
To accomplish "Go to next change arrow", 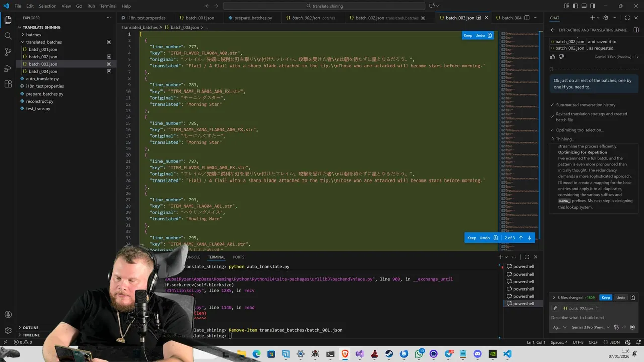I will (x=529, y=238).
